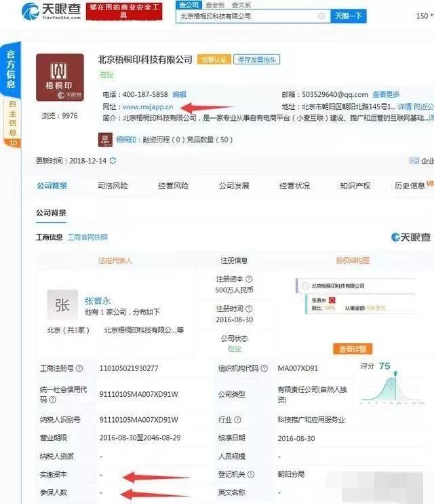
Task: Switch to the 司法风险 tab
Action: point(113,185)
